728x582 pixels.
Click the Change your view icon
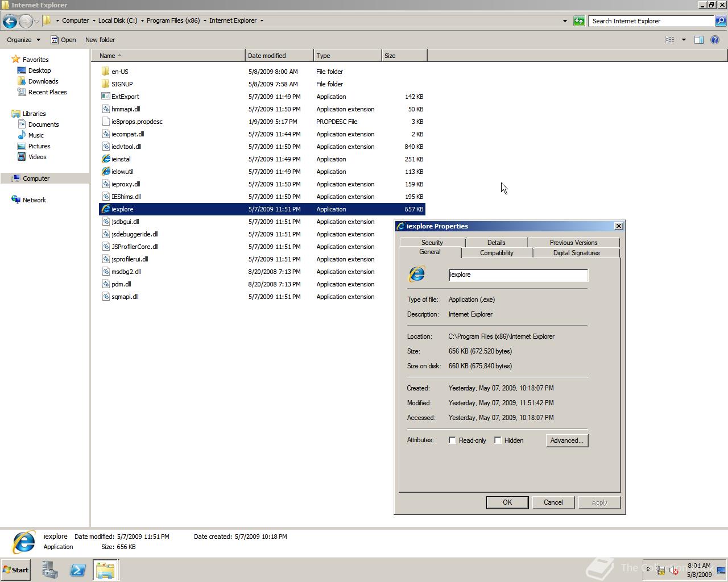coord(670,40)
